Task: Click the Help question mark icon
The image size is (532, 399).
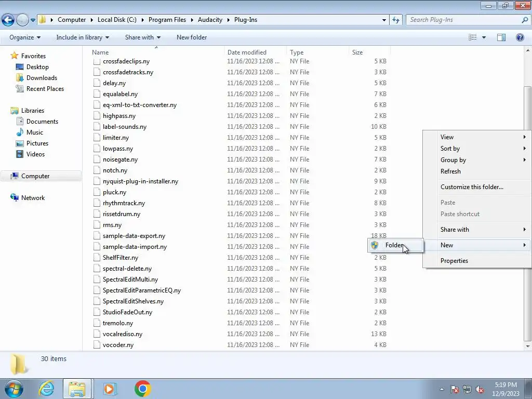Action: click(x=520, y=37)
